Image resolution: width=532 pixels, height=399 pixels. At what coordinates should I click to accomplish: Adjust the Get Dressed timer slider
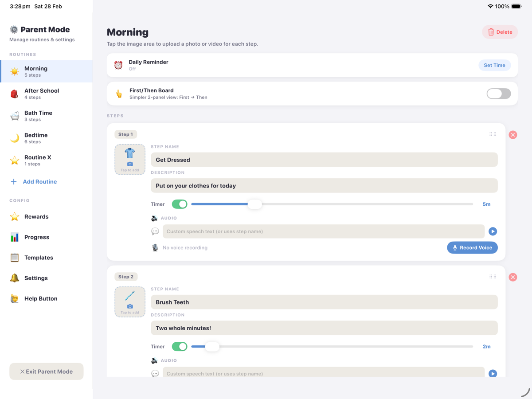[x=254, y=204]
